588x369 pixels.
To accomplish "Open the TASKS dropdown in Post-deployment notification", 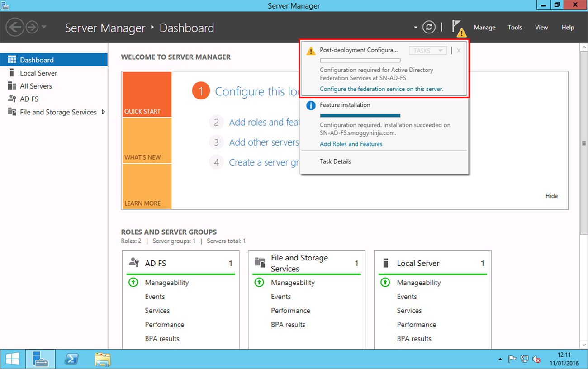I will tap(427, 50).
